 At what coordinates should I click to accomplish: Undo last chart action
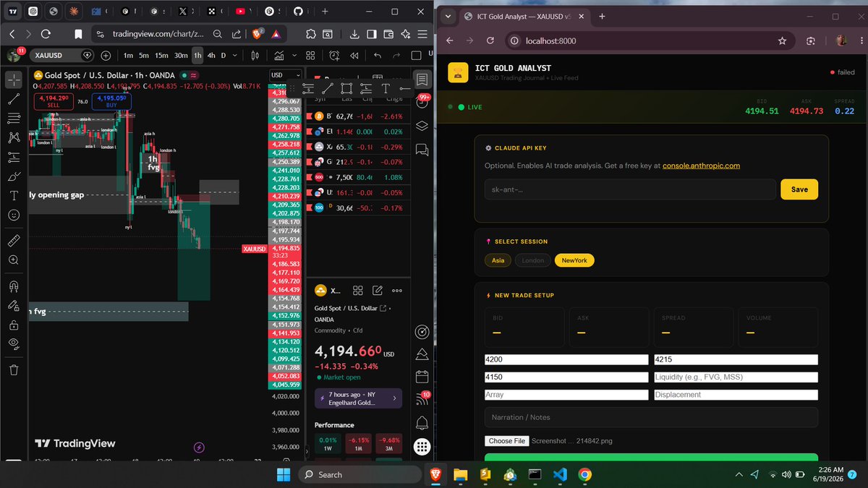378,55
